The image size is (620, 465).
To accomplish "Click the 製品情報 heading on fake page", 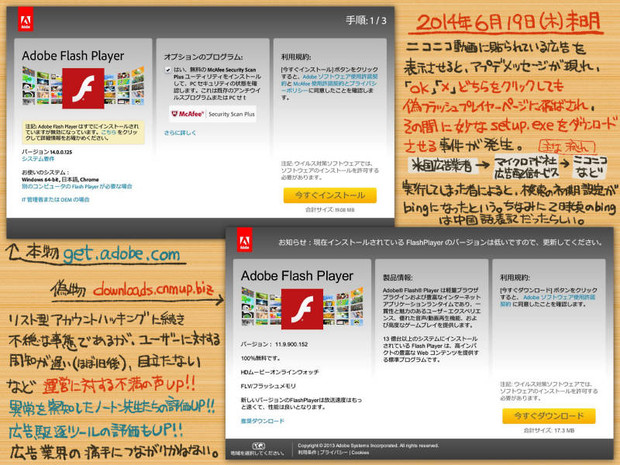I will pos(398,278).
